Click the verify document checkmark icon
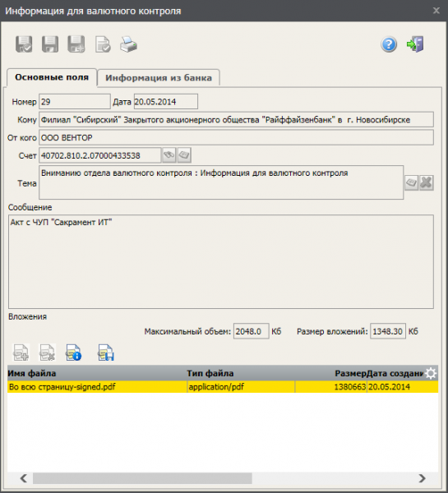 tap(103, 44)
